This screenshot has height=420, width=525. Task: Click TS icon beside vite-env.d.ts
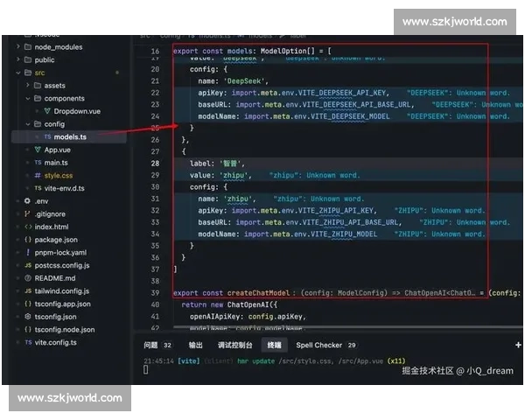click(x=38, y=188)
